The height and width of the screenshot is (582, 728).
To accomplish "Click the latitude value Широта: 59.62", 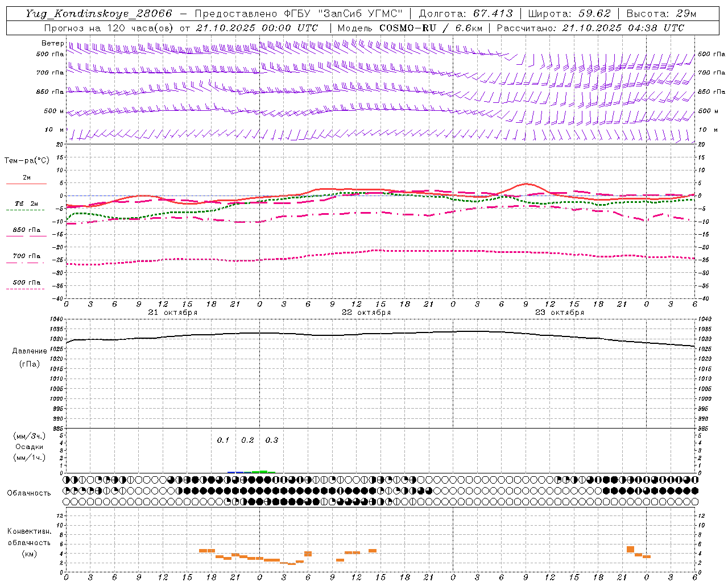I will (569, 14).
